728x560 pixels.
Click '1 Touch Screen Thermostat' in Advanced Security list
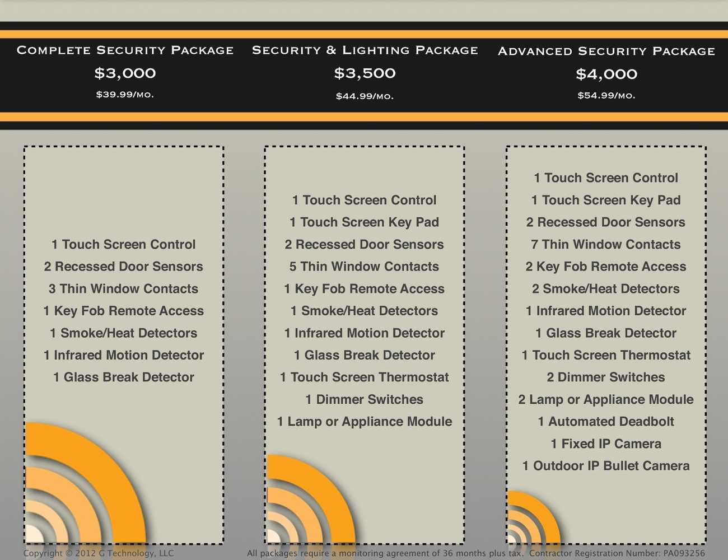(606, 355)
